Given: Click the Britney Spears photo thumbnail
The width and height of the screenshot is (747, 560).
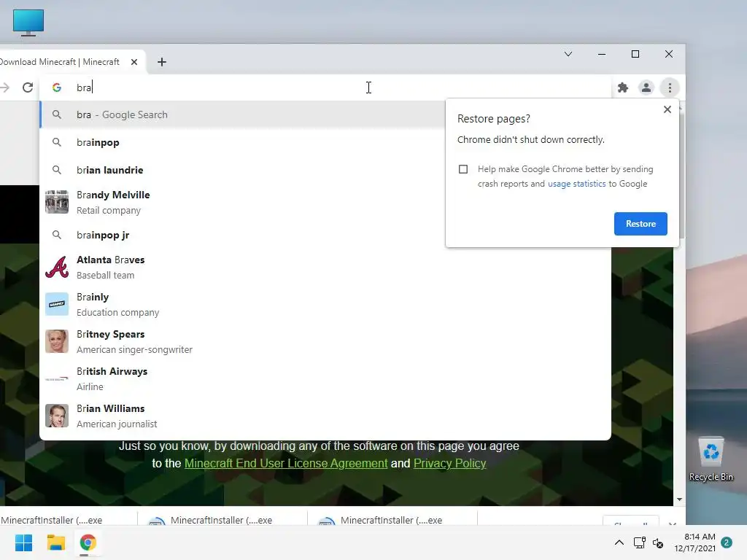Looking at the screenshot, I should (57, 341).
